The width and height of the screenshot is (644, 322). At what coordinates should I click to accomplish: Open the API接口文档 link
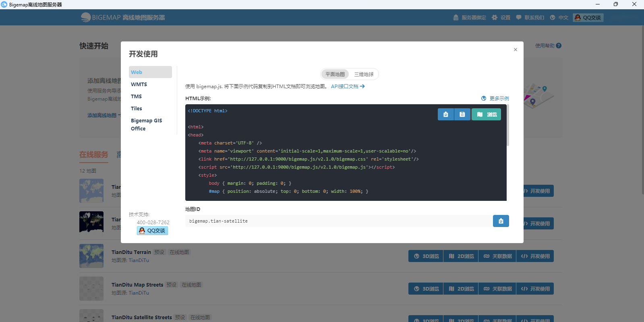pos(348,86)
